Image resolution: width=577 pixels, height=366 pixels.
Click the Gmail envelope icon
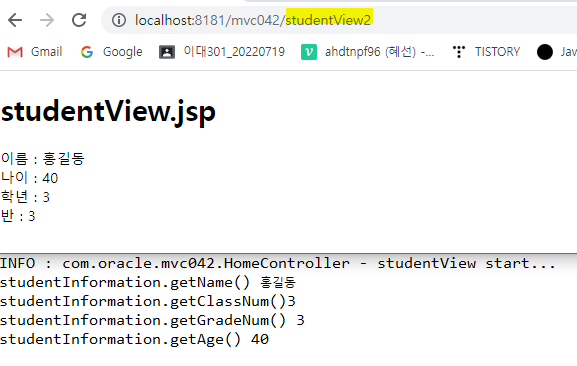15,52
